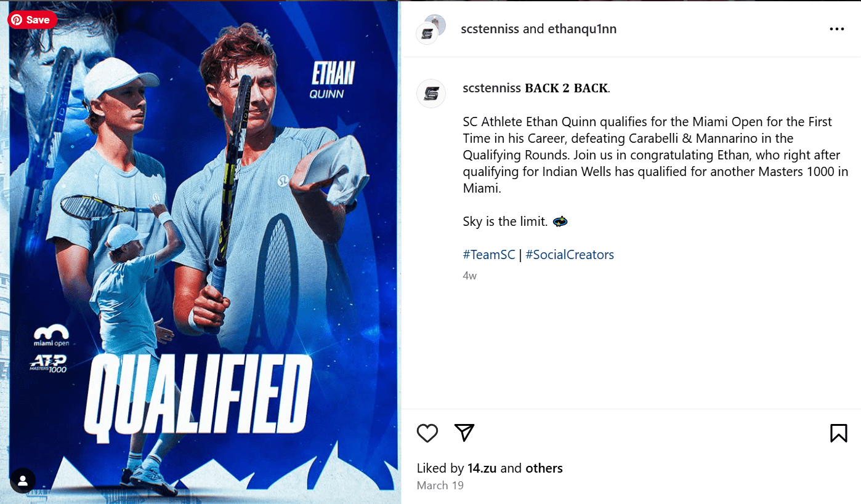
Task: Click the March 19 post date
Action: coord(440,486)
